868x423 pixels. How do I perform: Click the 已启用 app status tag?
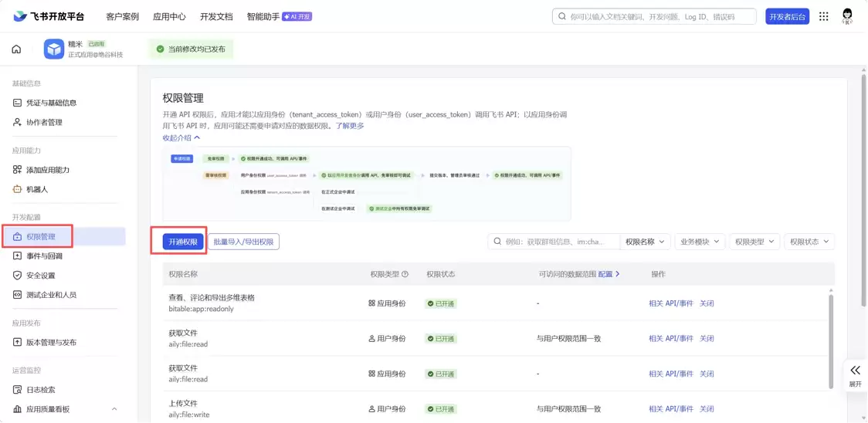coord(97,44)
